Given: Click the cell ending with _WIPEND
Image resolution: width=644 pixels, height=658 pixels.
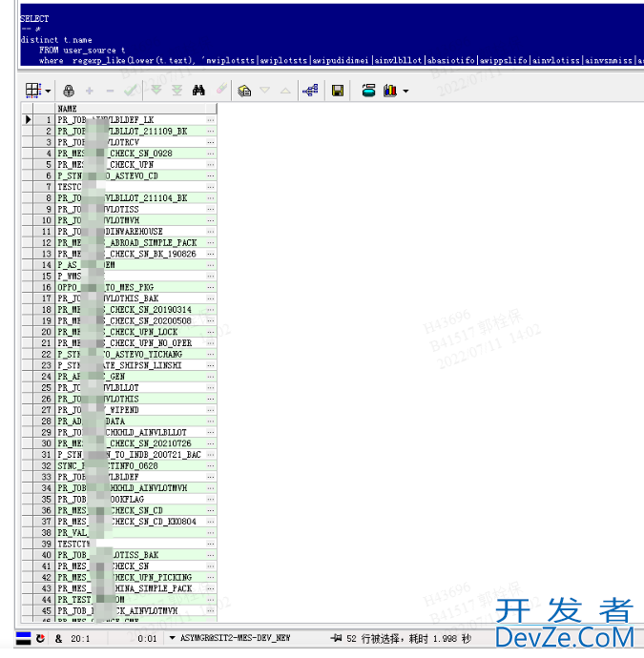Looking at the screenshot, I should pyautogui.click(x=131, y=410).
